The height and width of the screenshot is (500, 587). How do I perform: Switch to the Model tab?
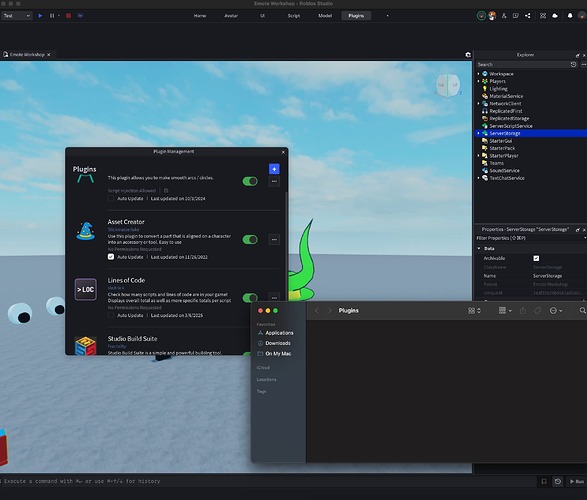click(325, 16)
